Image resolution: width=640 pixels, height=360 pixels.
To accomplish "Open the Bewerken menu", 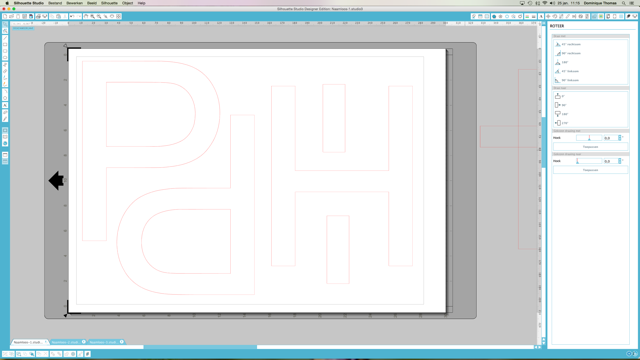I will (74, 3).
